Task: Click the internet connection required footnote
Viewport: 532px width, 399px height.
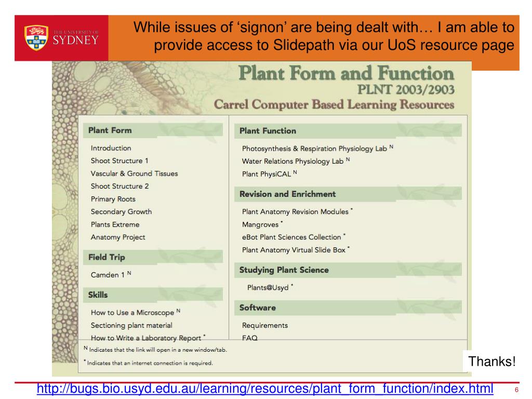Action: (148, 363)
